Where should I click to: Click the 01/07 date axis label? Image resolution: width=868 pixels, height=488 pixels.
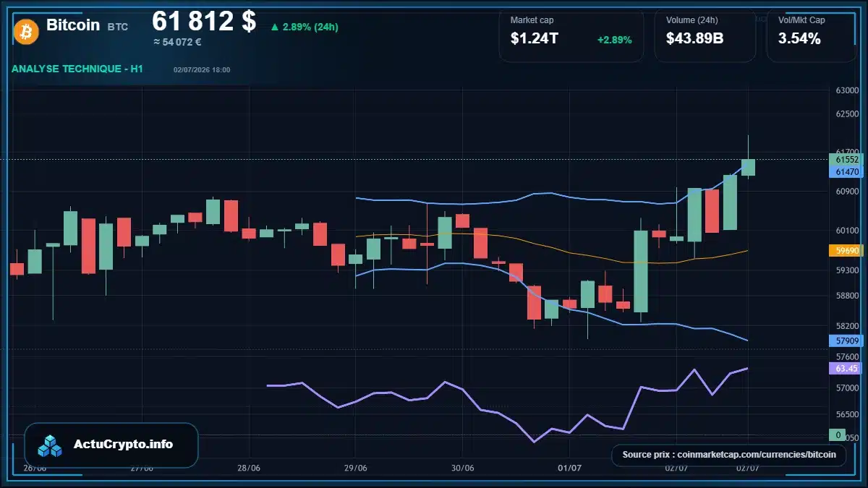pyautogui.click(x=569, y=468)
